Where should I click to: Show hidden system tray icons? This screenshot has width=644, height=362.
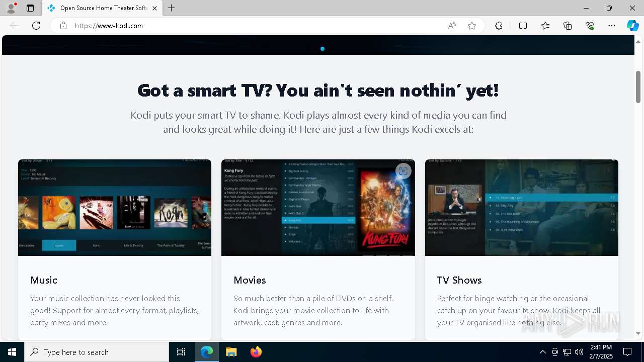click(x=542, y=352)
